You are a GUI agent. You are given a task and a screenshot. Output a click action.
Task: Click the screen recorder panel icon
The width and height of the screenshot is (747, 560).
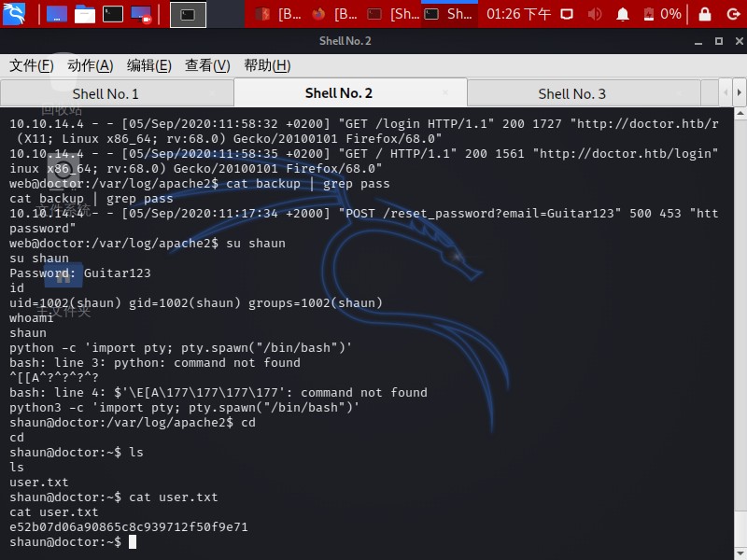tap(141, 14)
